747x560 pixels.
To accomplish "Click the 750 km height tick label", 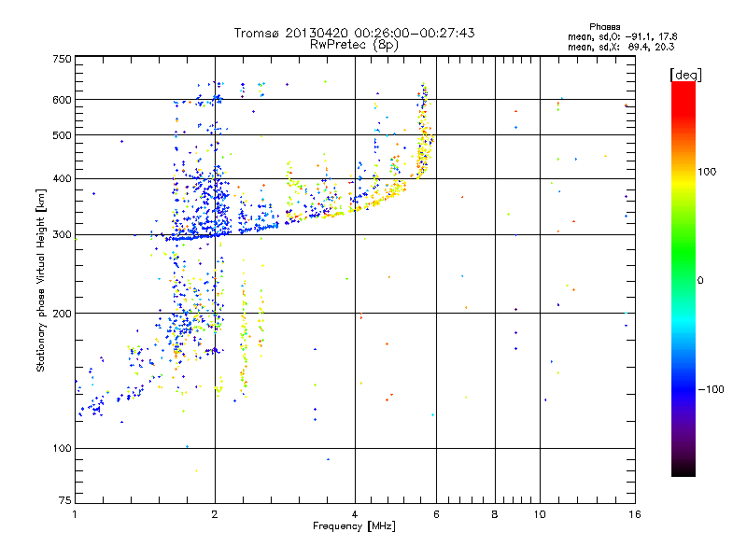I will point(62,59).
